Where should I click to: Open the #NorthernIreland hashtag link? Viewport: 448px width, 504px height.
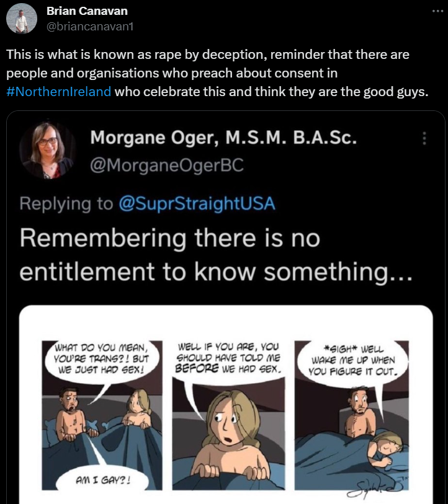click(60, 92)
